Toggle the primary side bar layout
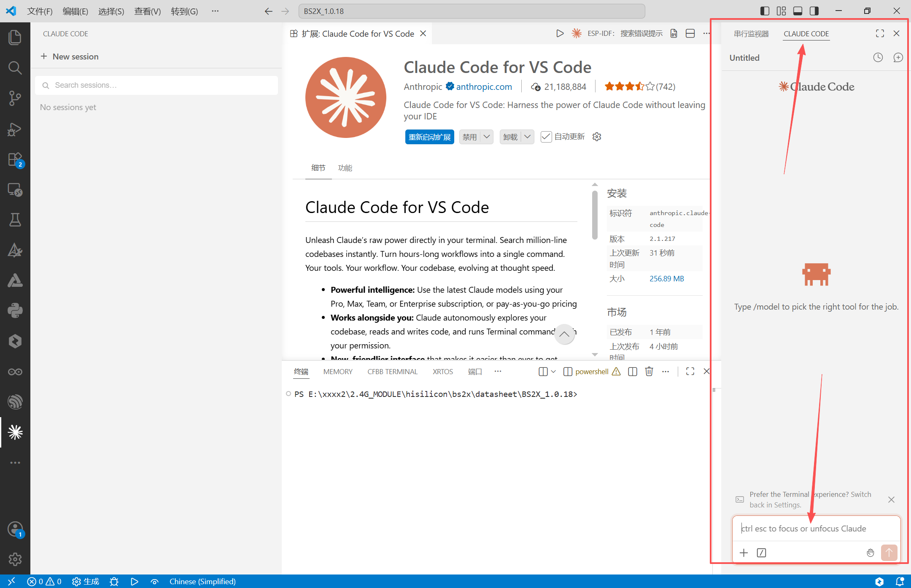Image resolution: width=911 pixels, height=588 pixels. coord(765,11)
